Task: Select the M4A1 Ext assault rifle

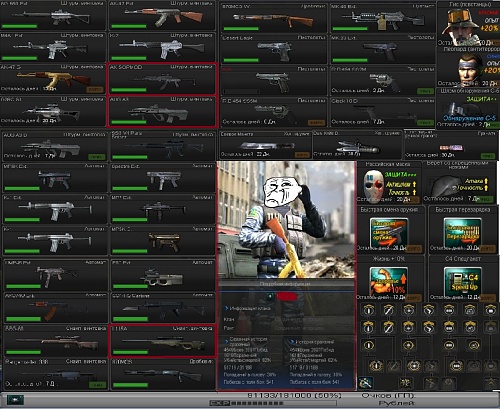Action: click(53, 47)
